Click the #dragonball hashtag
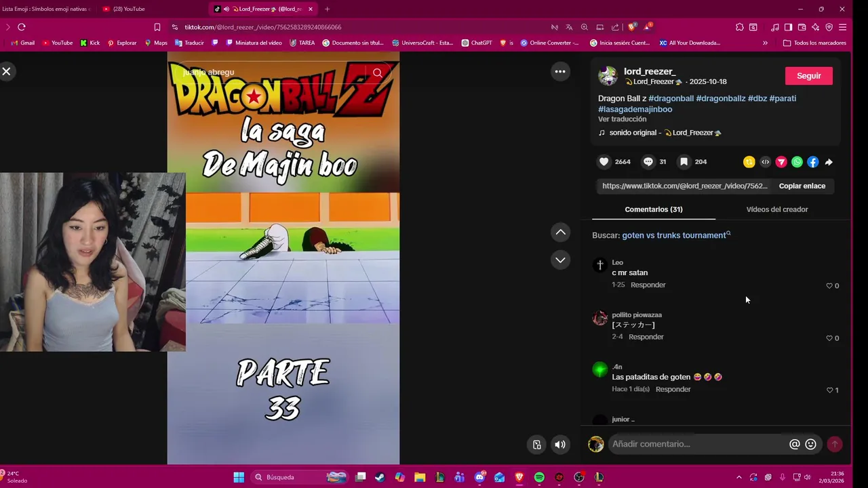The image size is (868, 488). 671,98
